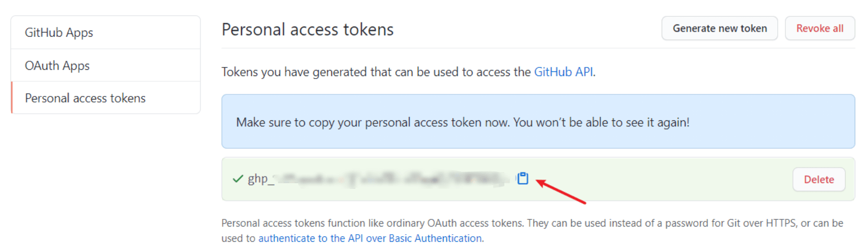Click the "ghp_" prefix of the token

[261, 179]
